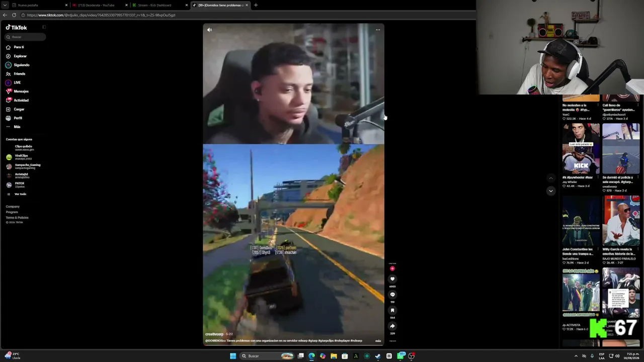This screenshot has height=362, width=644.
Task: Open the PATOX account
Action: pyautogui.click(x=15, y=185)
